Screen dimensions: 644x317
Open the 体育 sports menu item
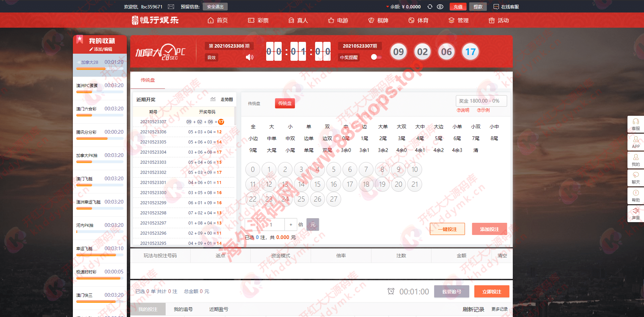click(418, 20)
